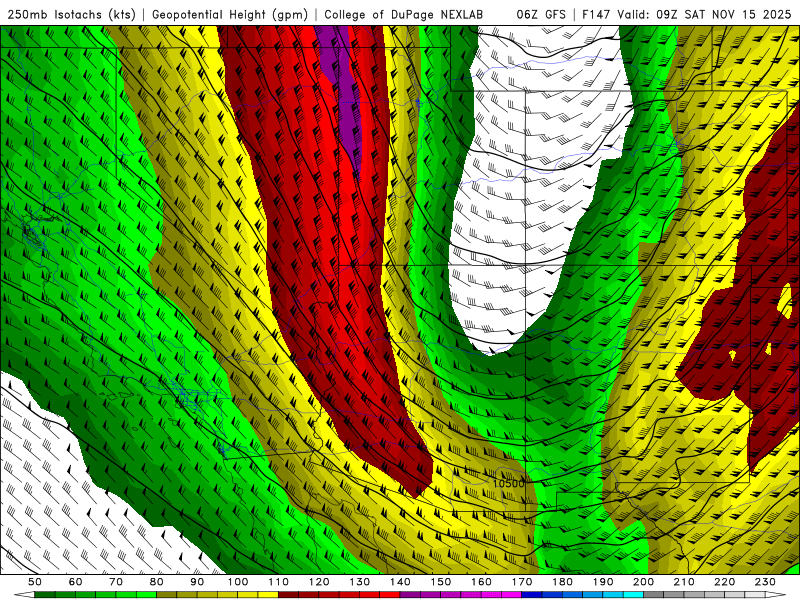Click the bright red swatch ending at 140

pos(390,595)
